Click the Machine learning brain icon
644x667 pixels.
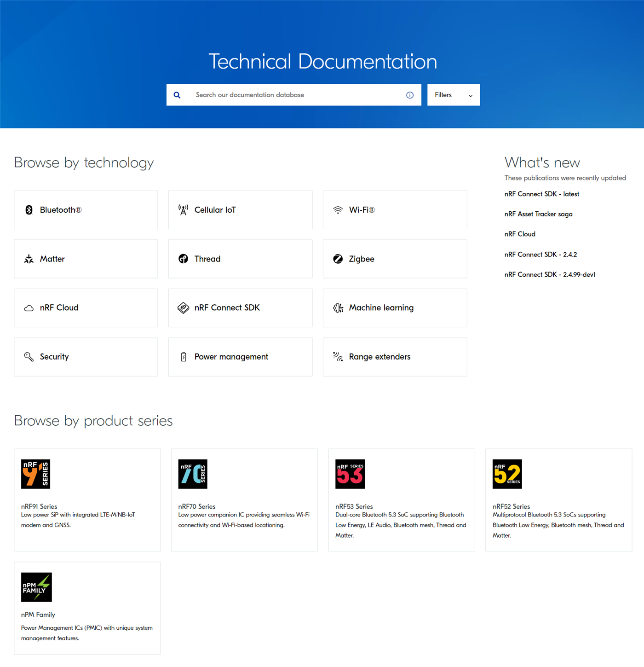coord(338,308)
